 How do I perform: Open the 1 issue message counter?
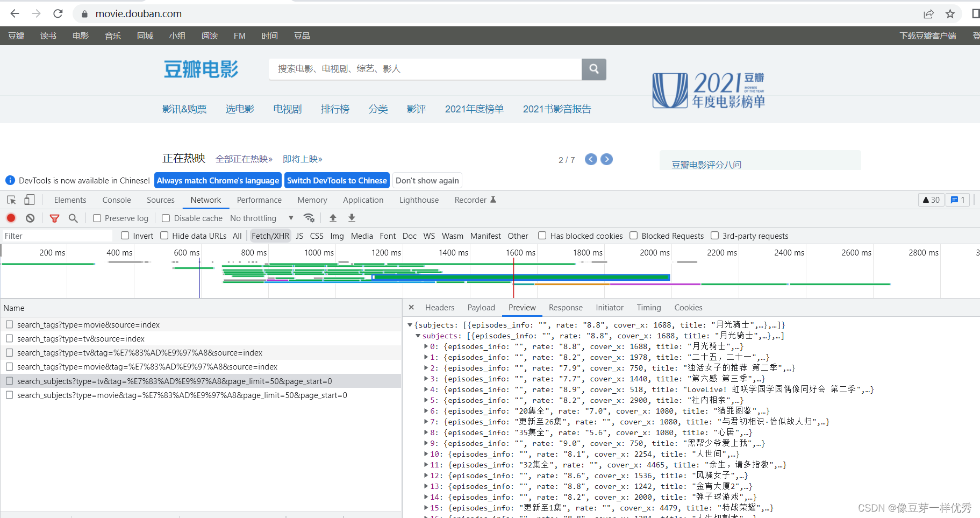[x=958, y=200]
